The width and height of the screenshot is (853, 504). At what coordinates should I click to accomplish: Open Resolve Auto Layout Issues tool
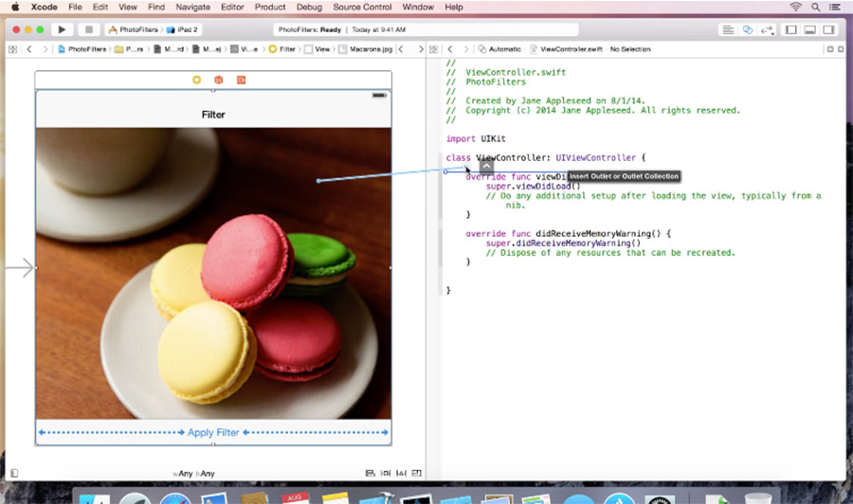pos(417,473)
